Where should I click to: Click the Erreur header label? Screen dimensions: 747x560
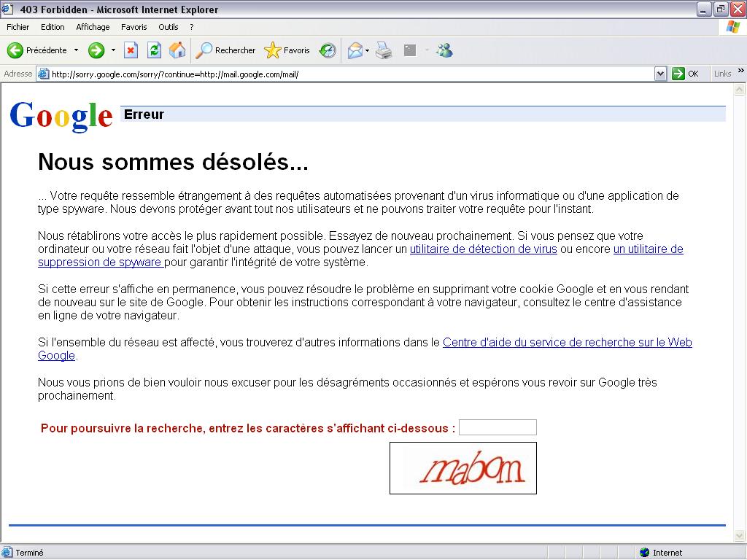pos(144,114)
